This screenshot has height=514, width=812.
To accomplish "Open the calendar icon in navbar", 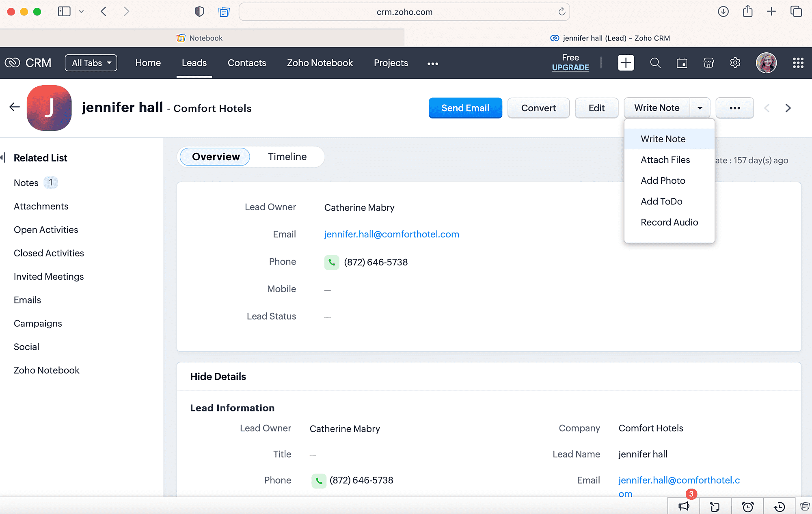I will pyautogui.click(x=682, y=63).
